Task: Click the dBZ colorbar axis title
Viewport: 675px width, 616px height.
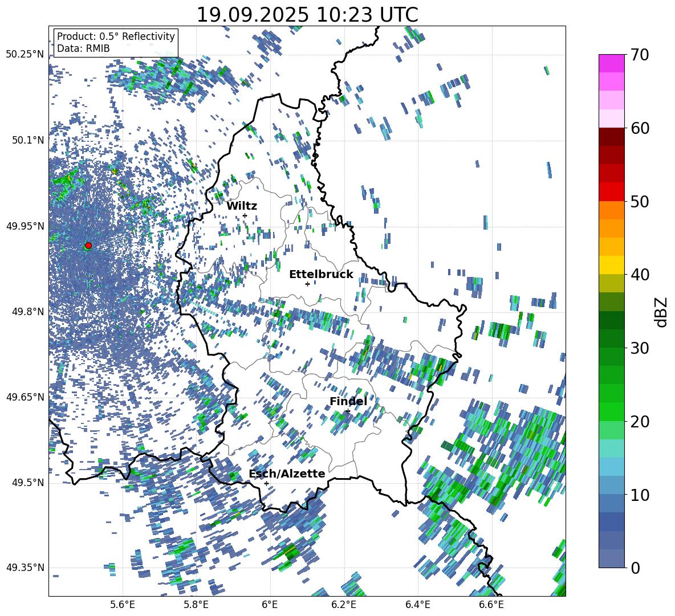Action: pyautogui.click(x=661, y=312)
